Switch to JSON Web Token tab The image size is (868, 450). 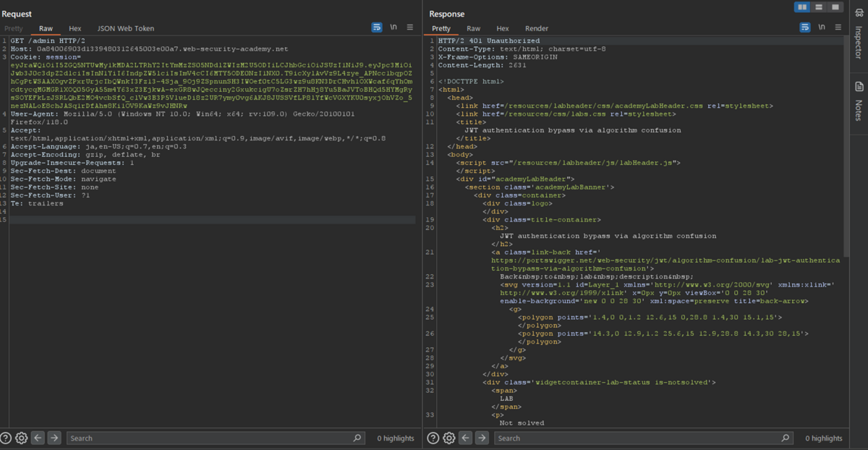(126, 28)
